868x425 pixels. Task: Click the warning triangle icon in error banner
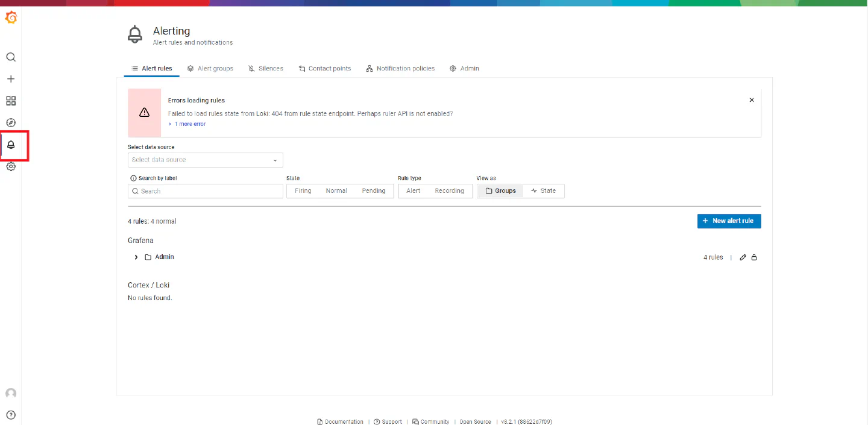point(144,113)
